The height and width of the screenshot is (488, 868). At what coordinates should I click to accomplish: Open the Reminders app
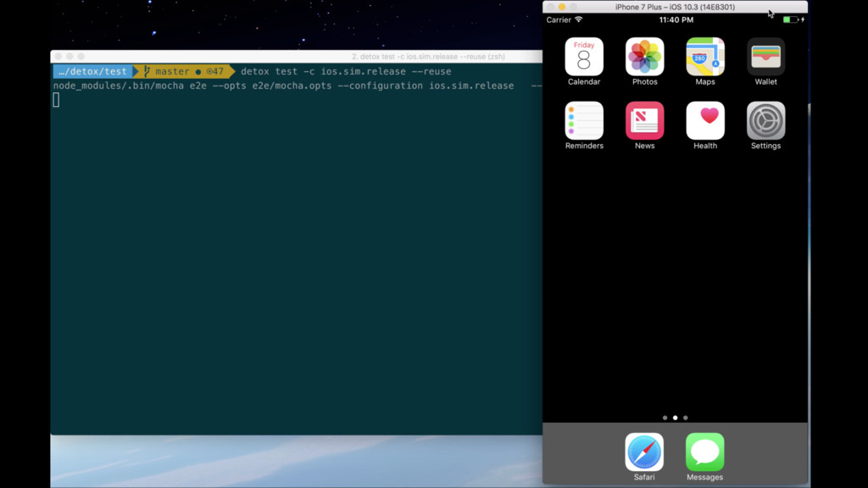tap(584, 120)
